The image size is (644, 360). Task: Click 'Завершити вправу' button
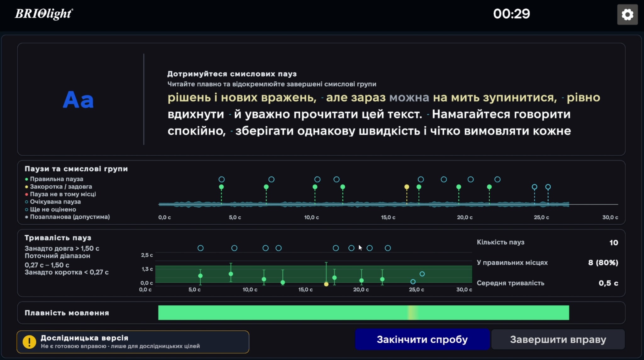coord(558,339)
